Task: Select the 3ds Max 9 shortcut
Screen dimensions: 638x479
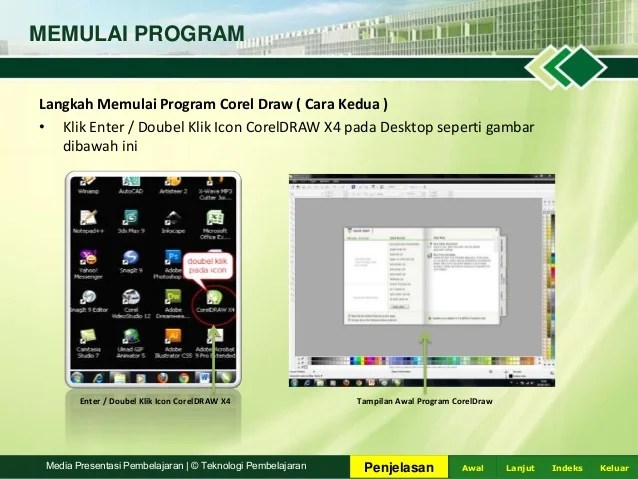Action: [x=131, y=222]
